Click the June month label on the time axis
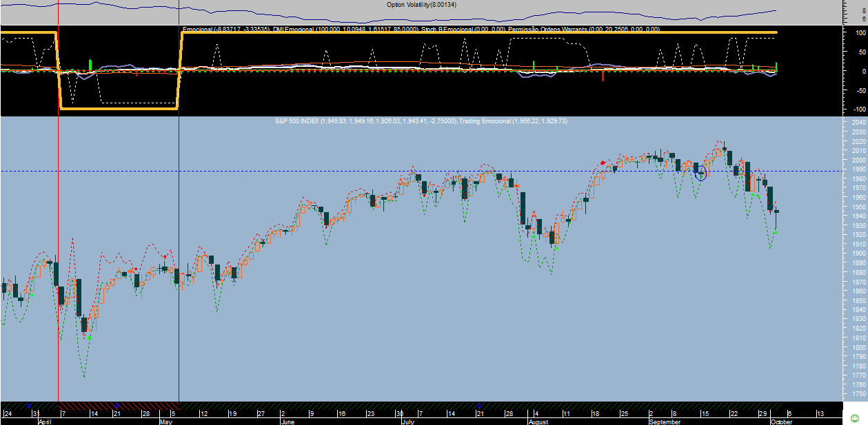This screenshot has height=425, width=868. coord(289,421)
